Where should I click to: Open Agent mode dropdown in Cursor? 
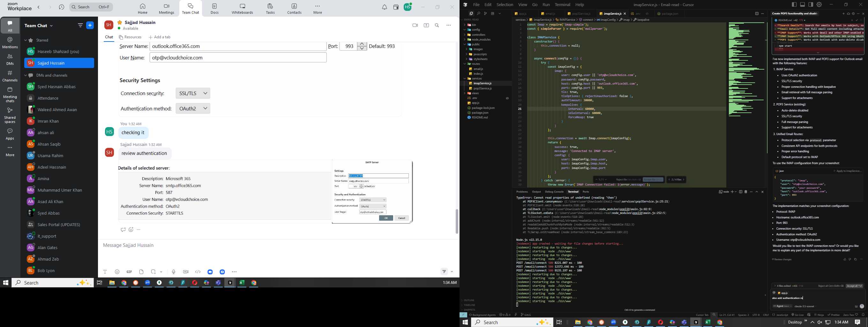pyautogui.click(x=782, y=306)
